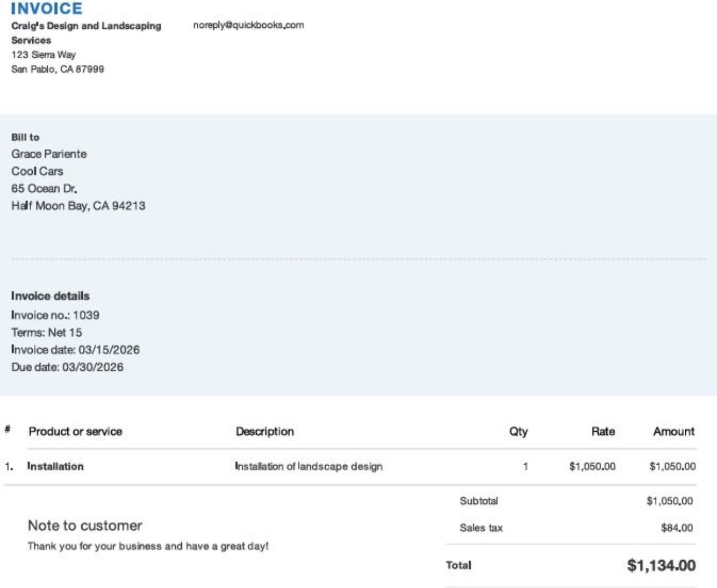Click the Craig's Design and Landscaping company name
Viewport: 717px width, 588px height.
point(86,26)
